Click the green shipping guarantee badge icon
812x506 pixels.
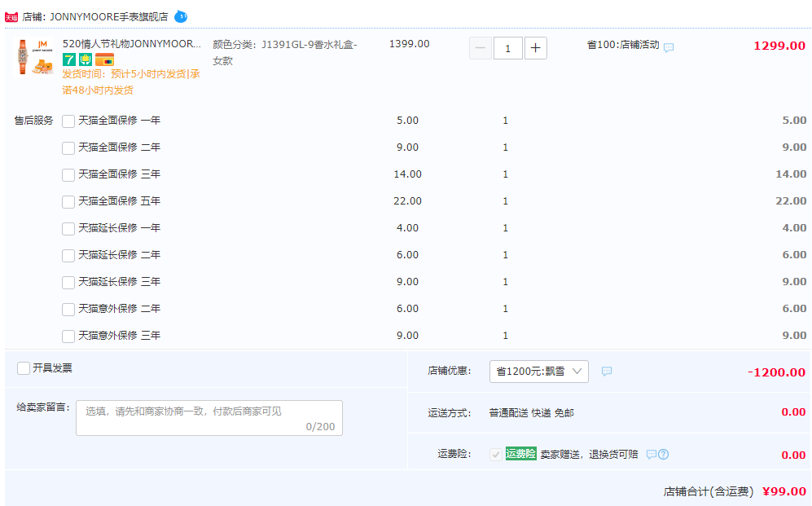tap(86, 59)
